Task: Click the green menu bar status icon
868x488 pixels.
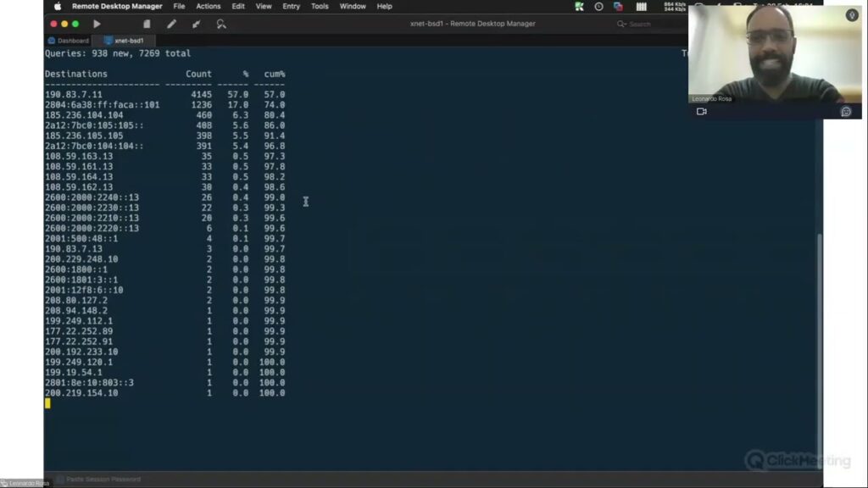Action: 579,7
